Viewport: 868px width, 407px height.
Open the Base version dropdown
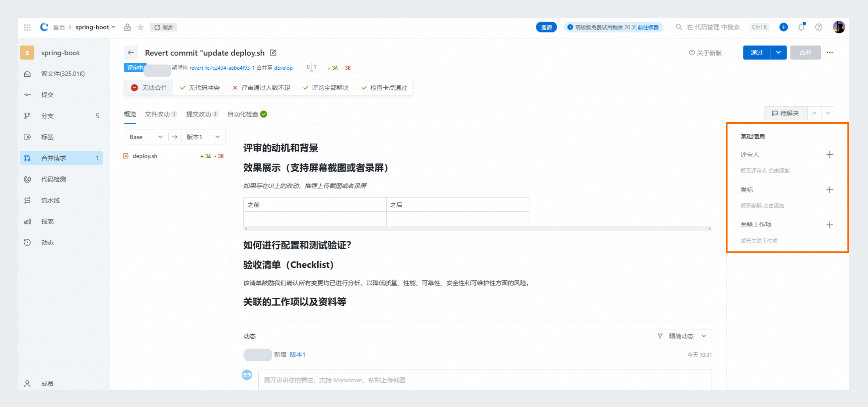click(x=146, y=137)
